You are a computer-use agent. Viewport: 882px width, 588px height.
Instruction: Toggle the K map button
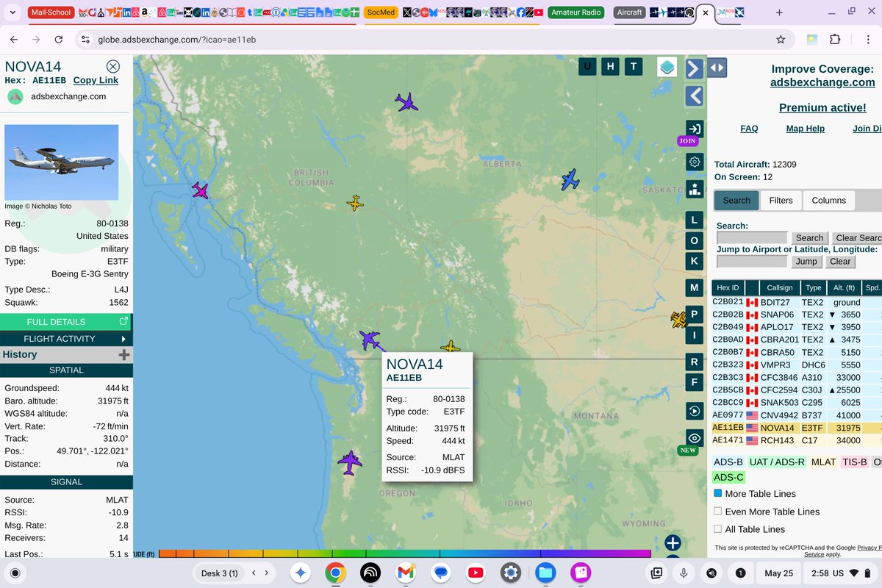(x=695, y=261)
